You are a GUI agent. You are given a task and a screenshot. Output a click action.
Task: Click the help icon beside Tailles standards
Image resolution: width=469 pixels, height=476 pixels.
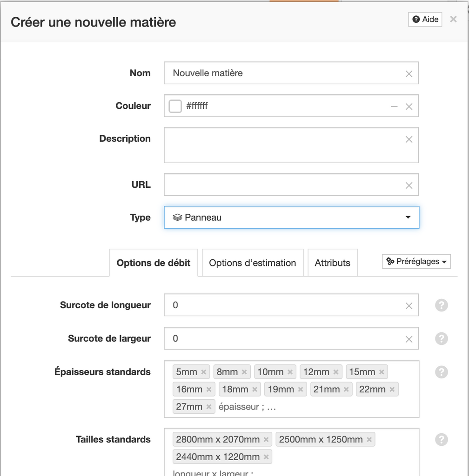[x=442, y=439]
